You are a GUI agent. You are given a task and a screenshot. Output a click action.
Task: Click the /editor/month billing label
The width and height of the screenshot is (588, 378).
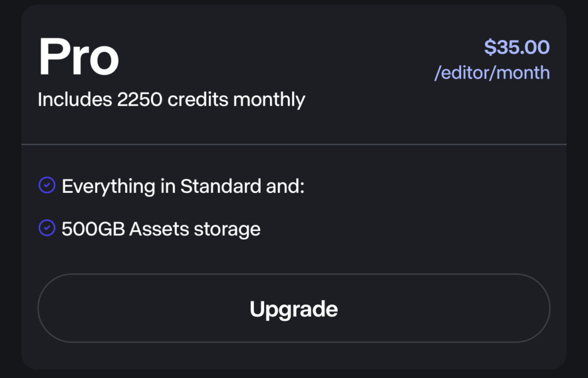(x=492, y=73)
